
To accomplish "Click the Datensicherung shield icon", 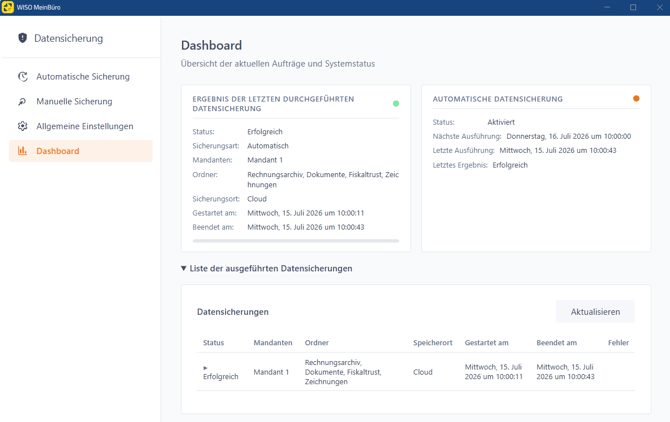I will pos(22,38).
